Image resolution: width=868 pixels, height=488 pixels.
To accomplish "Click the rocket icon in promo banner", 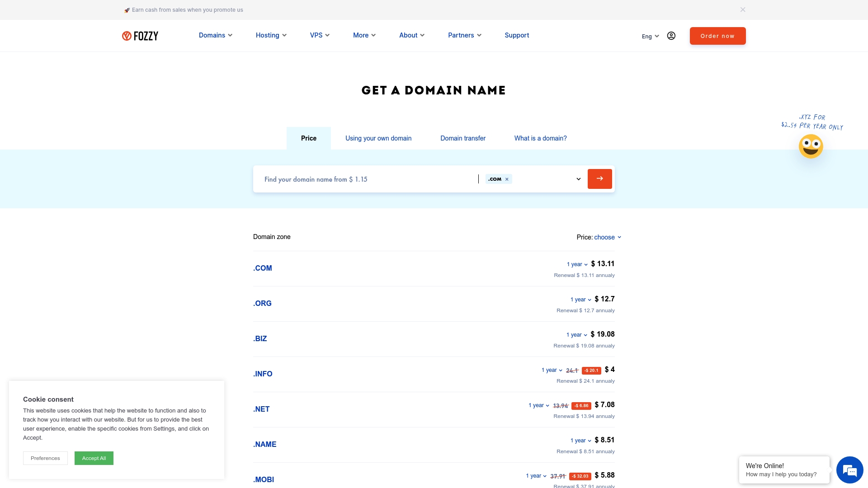I will click(x=127, y=10).
